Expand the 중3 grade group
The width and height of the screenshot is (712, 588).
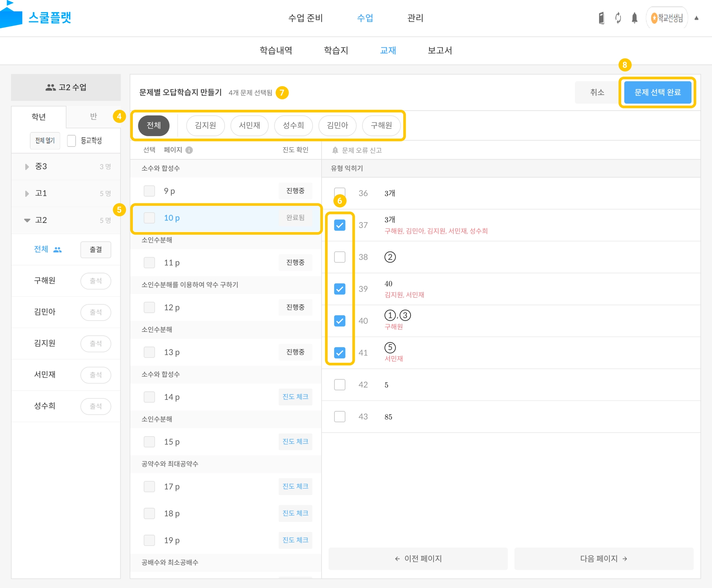click(x=27, y=167)
